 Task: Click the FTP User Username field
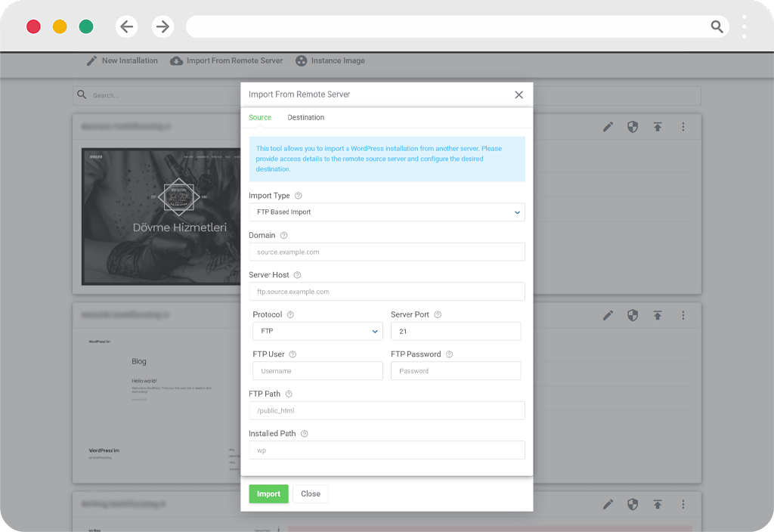[318, 370]
